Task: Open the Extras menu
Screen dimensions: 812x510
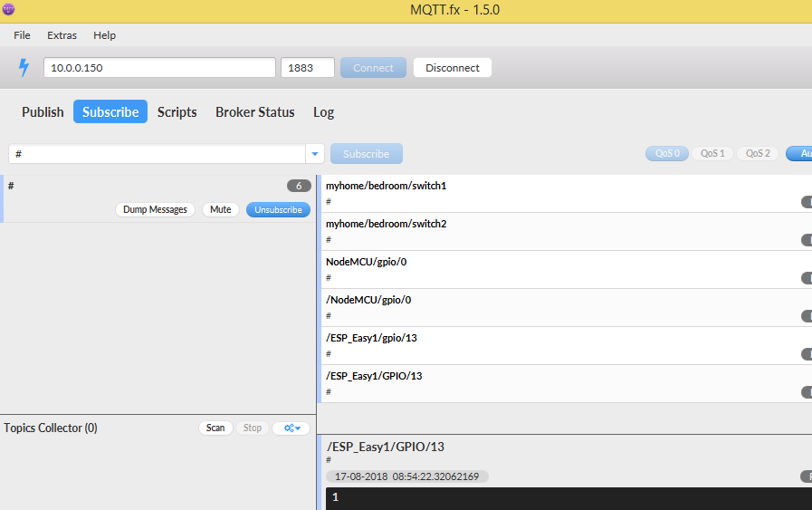Action: pos(62,35)
